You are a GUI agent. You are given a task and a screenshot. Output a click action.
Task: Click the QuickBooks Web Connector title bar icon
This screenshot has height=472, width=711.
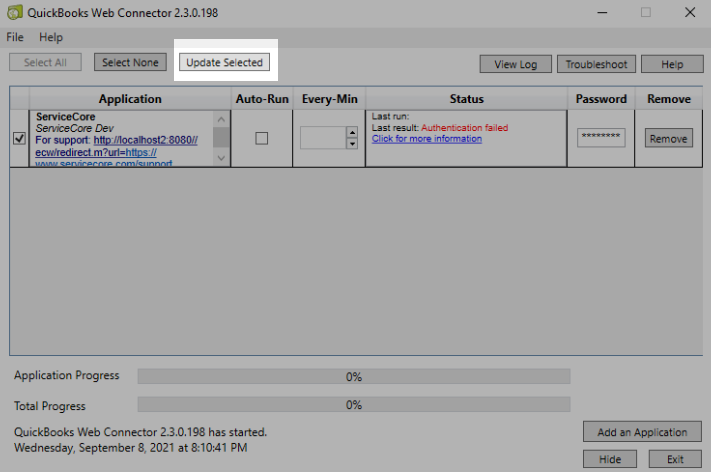[15, 12]
